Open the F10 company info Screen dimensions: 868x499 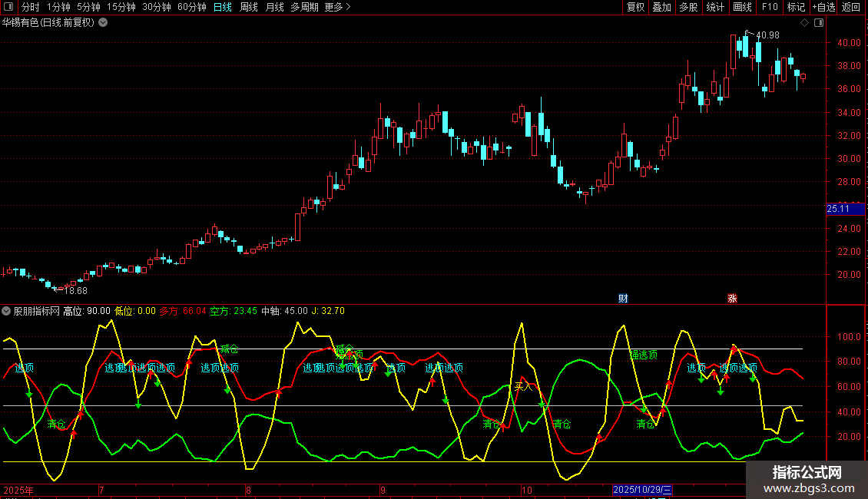tap(770, 7)
